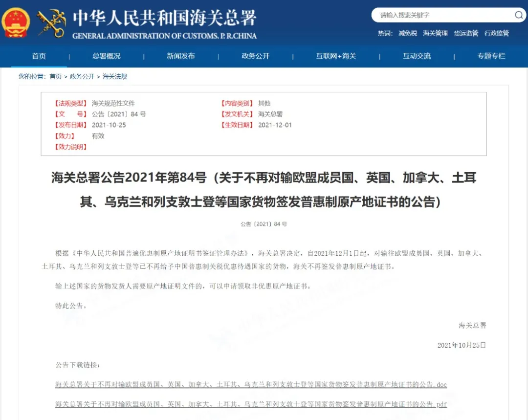Download the announcement .doc file link
Image resolution: width=528 pixels, height=420 pixels.
(x=251, y=384)
